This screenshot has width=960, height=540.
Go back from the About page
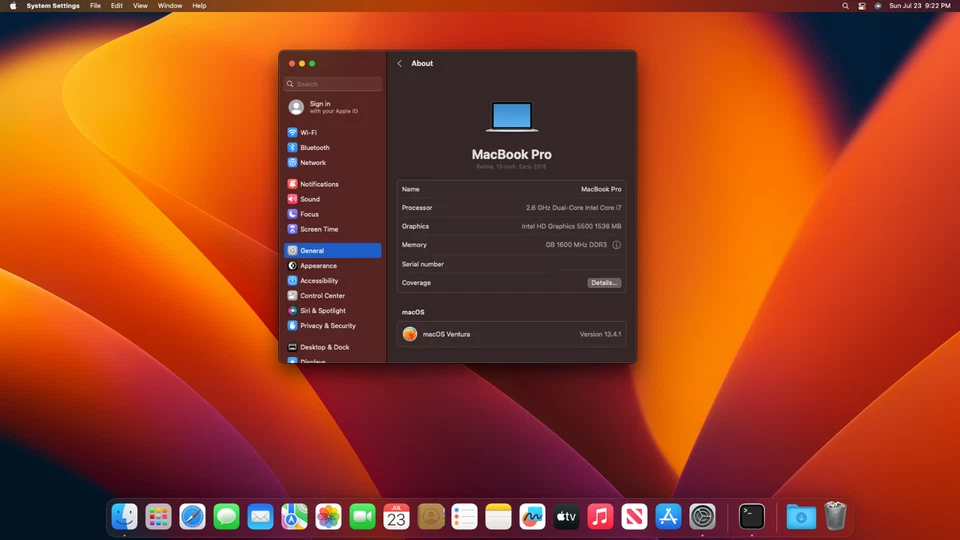(x=399, y=64)
